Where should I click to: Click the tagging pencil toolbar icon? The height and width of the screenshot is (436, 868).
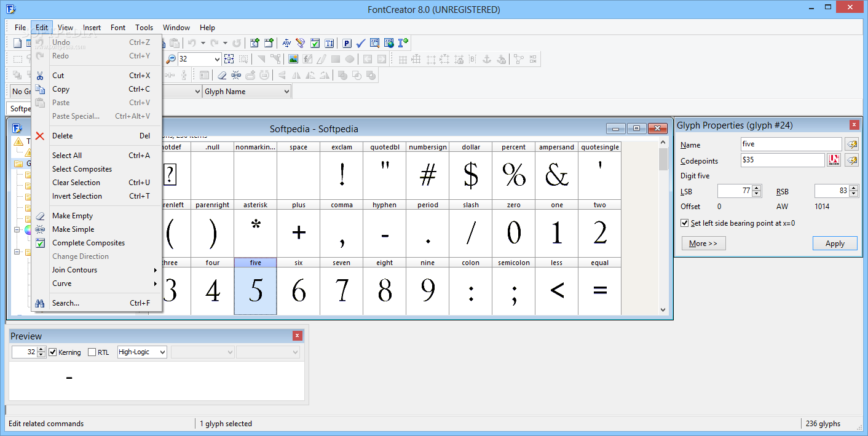(x=300, y=43)
